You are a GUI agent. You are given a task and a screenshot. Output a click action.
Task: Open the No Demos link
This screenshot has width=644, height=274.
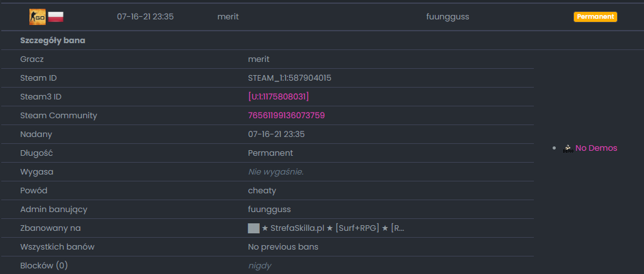pyautogui.click(x=596, y=148)
